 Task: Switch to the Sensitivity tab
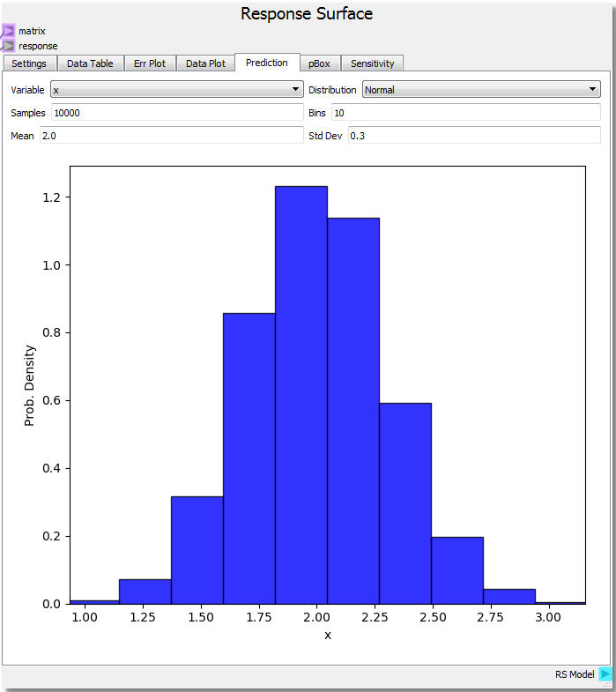coord(373,63)
